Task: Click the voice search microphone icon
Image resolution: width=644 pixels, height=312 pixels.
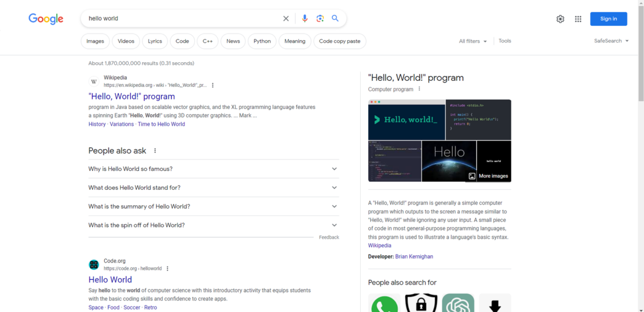Action: coord(305,19)
